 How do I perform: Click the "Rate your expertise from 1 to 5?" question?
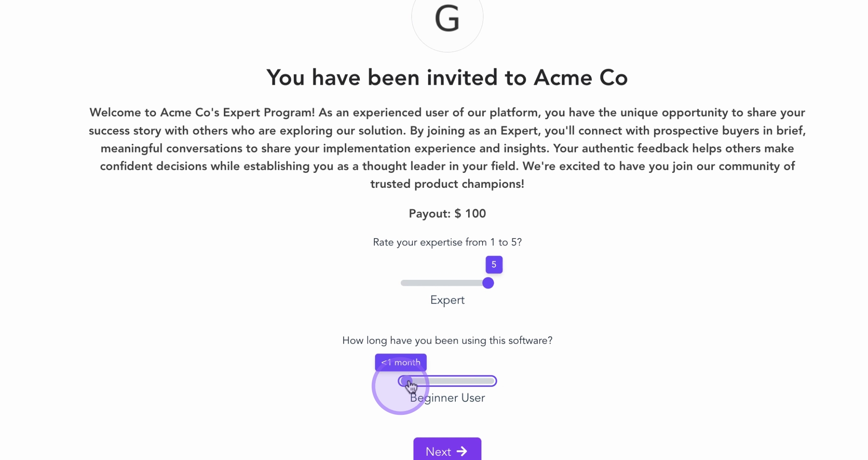447,242
